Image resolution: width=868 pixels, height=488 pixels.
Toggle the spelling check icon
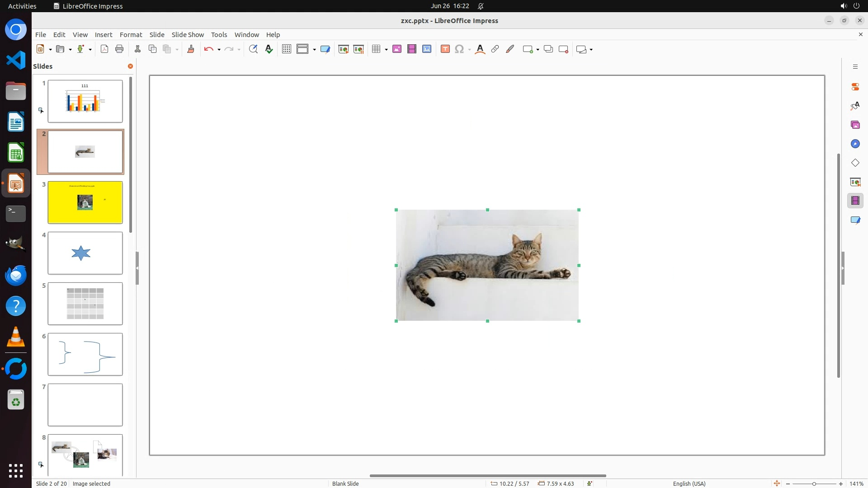(x=269, y=49)
